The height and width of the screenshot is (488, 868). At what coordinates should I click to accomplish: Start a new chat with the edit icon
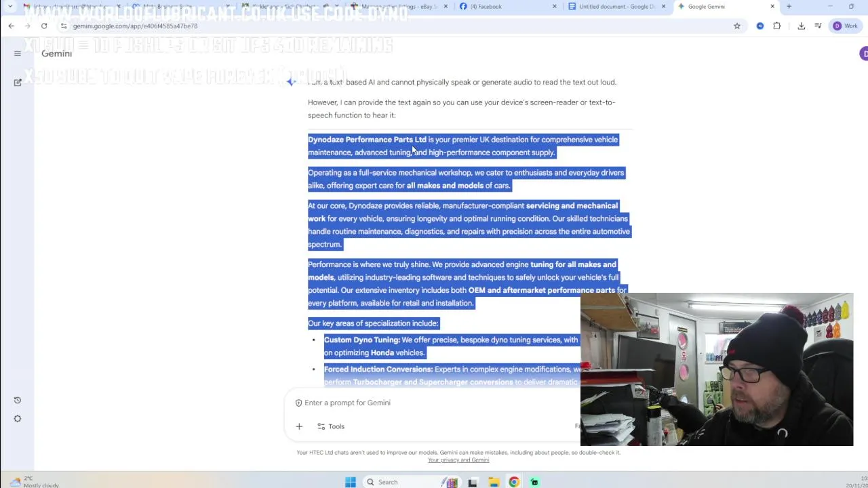[x=18, y=82]
